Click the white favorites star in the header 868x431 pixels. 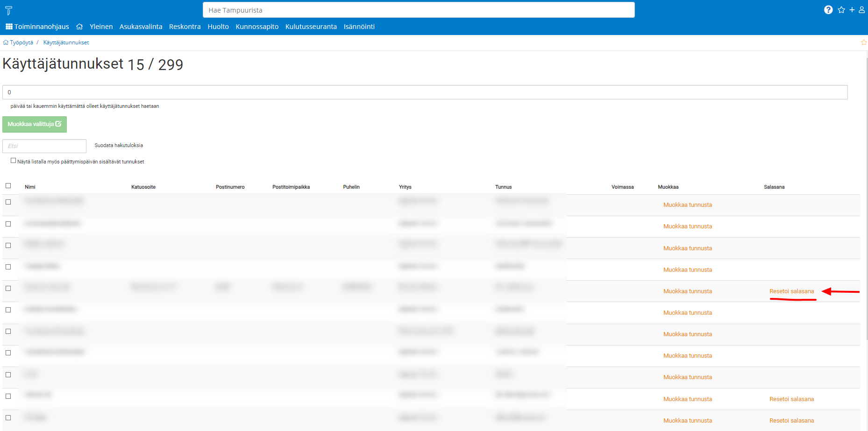click(841, 10)
